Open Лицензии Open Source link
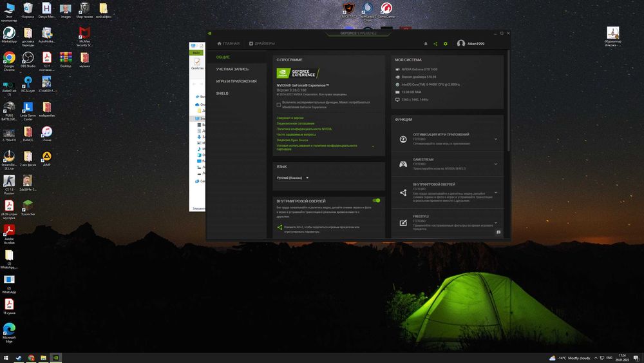This screenshot has width=644, height=363. (x=292, y=140)
